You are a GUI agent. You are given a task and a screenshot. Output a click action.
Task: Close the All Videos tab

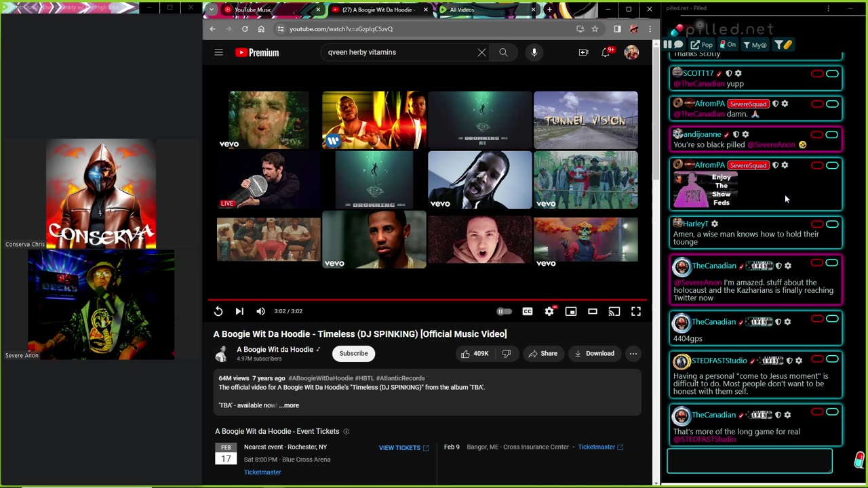[x=534, y=9]
